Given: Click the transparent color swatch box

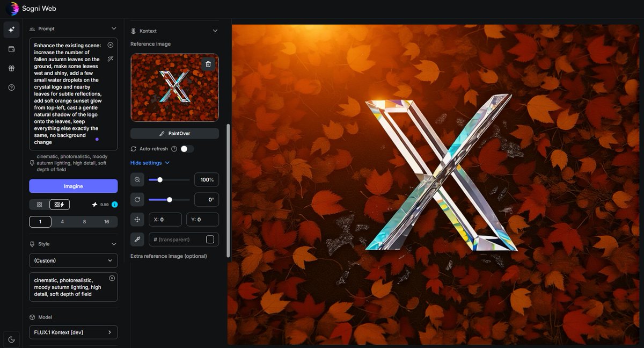Looking at the screenshot, I should coord(210,240).
